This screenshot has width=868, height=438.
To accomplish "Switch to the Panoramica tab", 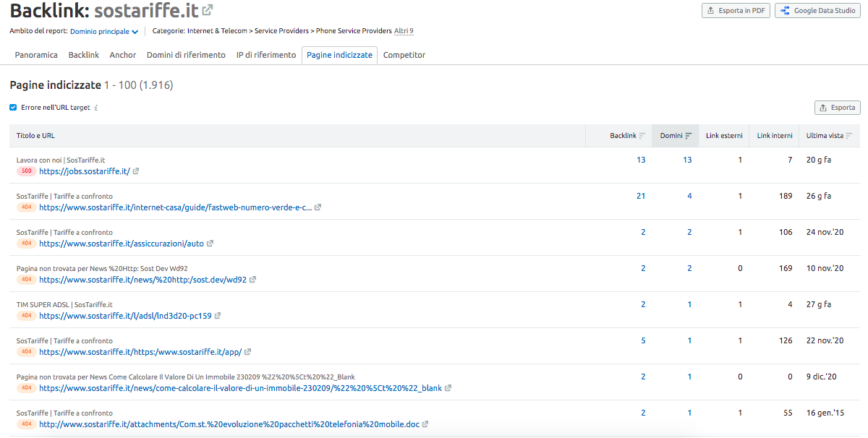I will click(x=36, y=55).
